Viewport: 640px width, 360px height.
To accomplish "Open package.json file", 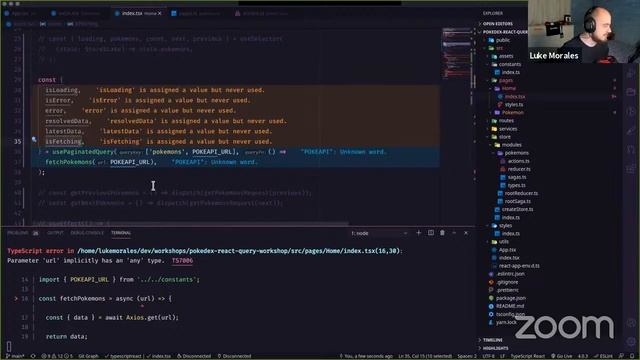I will [510, 298].
